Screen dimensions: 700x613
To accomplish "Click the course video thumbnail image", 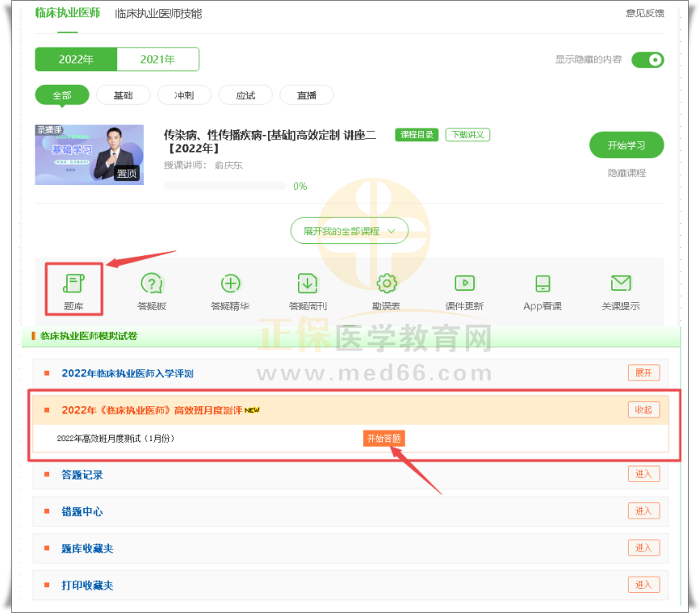I will click(90, 154).
